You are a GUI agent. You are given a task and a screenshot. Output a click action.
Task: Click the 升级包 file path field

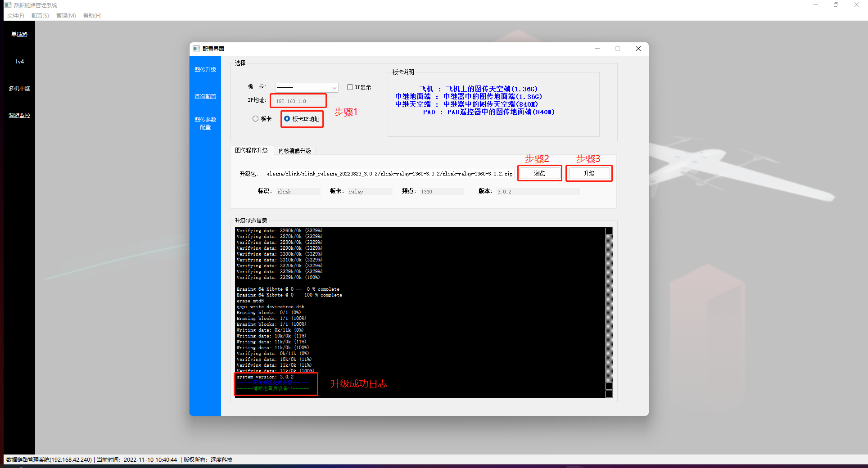[x=390, y=174]
